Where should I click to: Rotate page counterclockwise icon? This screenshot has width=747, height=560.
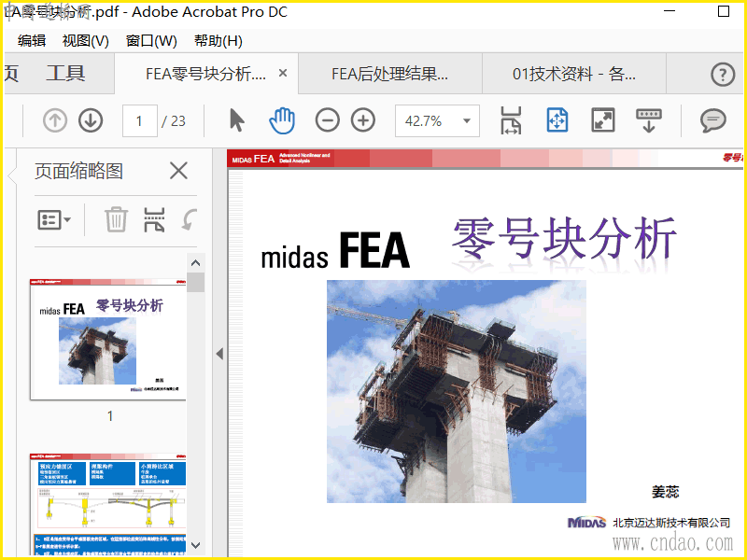(190, 219)
